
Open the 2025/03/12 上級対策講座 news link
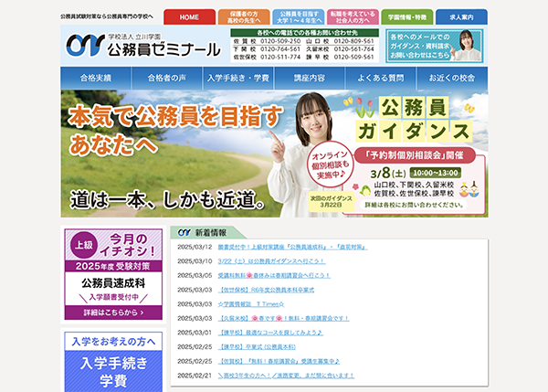click(x=292, y=248)
